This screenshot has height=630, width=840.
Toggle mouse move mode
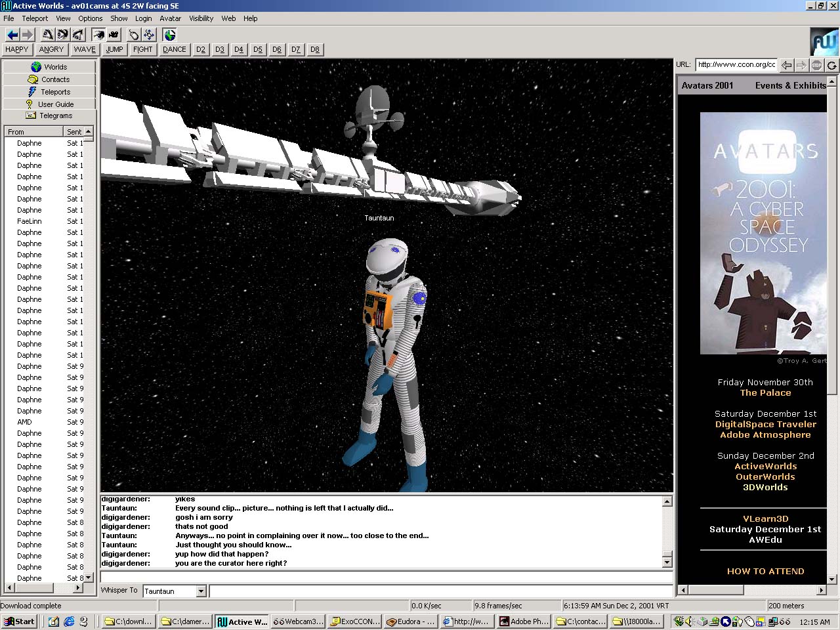[x=134, y=35]
